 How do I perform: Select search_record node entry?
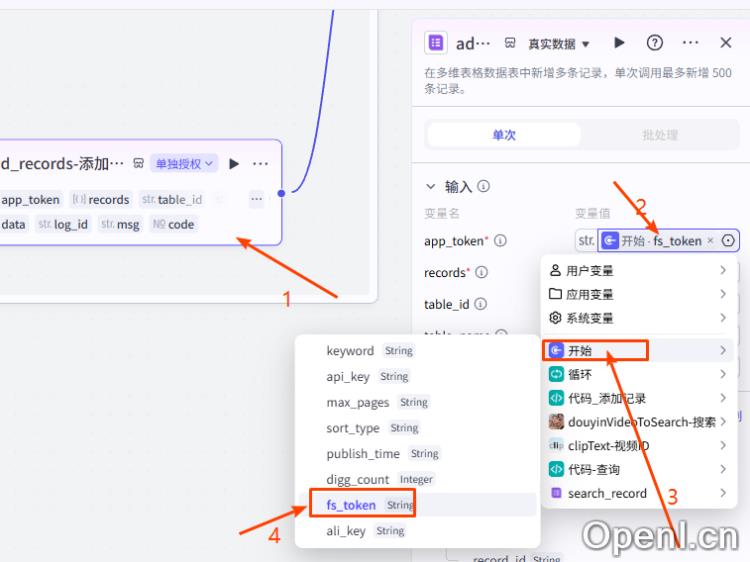click(637, 493)
